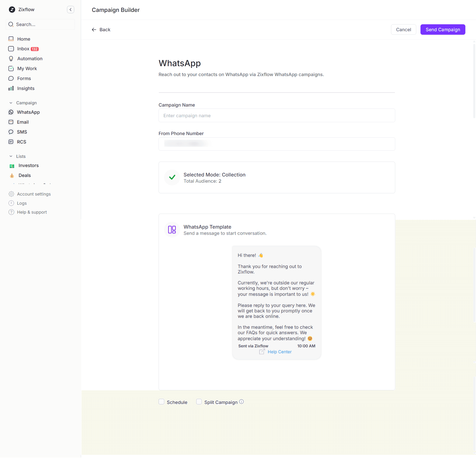Collapse the Lists section
The width and height of the screenshot is (476, 458).
11,156
